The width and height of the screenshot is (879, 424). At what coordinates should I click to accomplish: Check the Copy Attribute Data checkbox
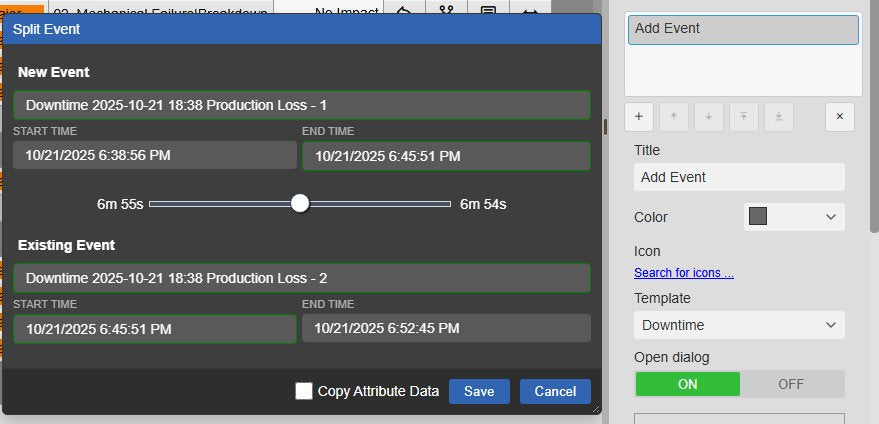[x=304, y=391]
